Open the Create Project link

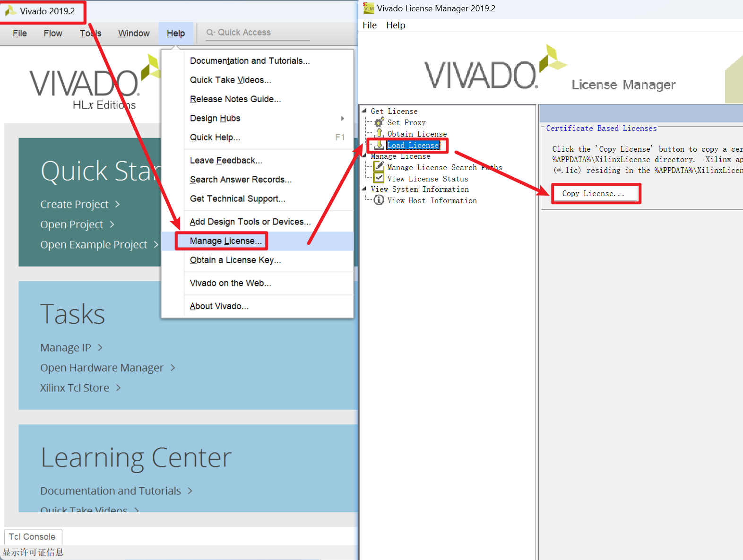tap(75, 204)
